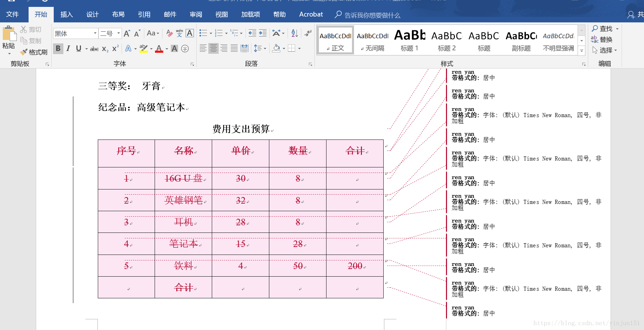Viewport: 644px width, 330px height.
Task: Activate the Format Painter brush
Action: [34, 52]
